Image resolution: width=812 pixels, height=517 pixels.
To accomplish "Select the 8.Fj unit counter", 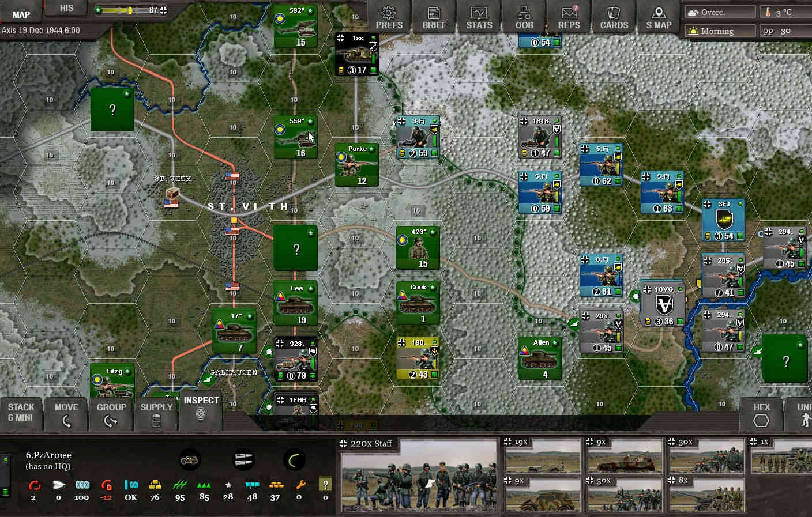I will pyautogui.click(x=601, y=276).
